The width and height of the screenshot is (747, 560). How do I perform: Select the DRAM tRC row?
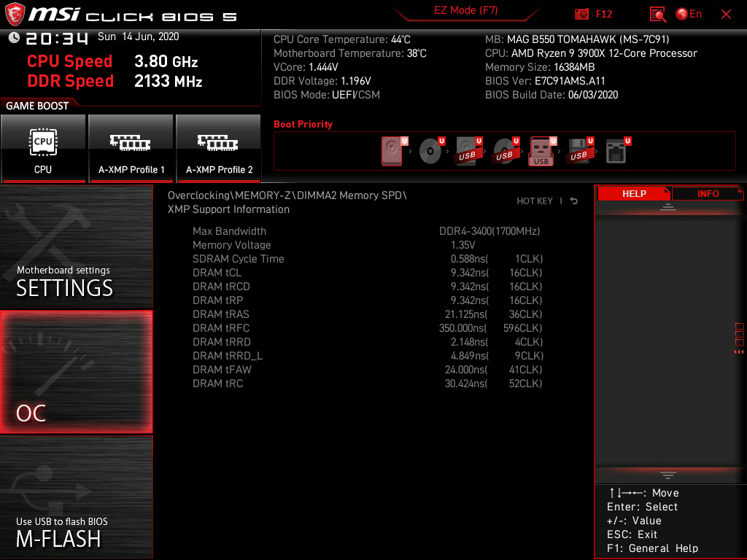click(x=368, y=384)
